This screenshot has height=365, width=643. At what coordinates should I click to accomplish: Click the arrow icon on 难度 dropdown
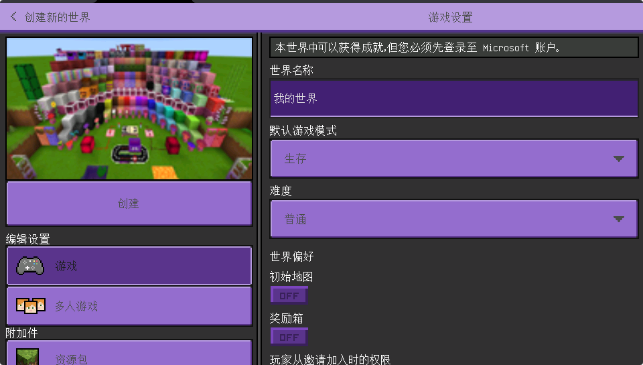click(618, 219)
